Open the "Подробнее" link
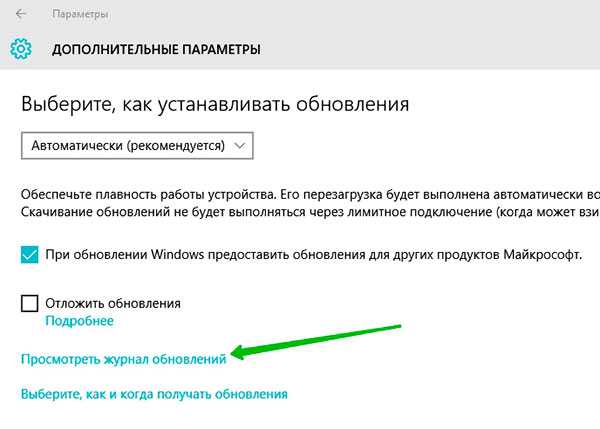Screen dimensions: 600x429 [79, 321]
